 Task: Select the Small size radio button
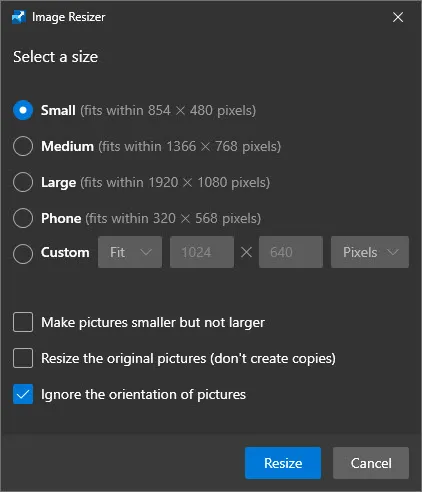tap(23, 110)
